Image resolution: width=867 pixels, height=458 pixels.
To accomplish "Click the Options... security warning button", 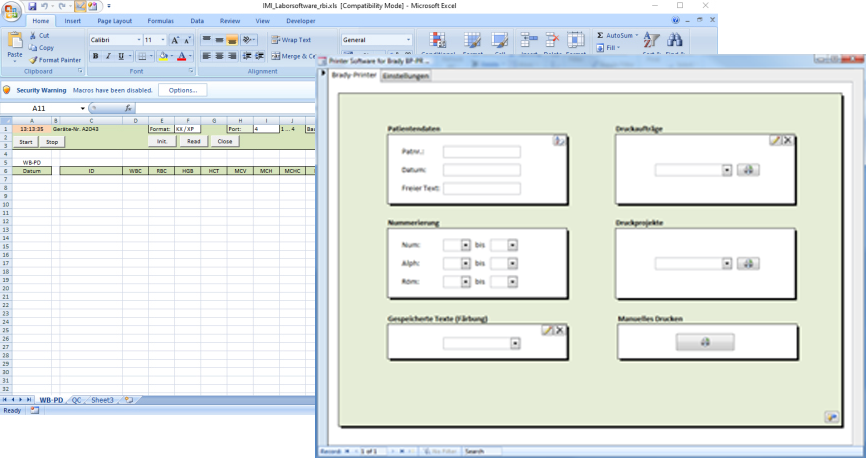I will pos(183,90).
